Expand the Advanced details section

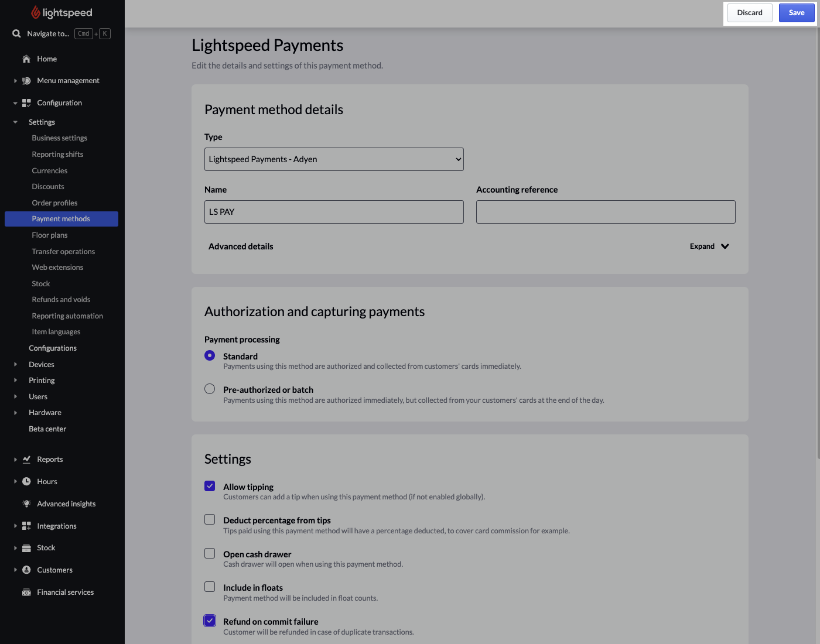(709, 246)
